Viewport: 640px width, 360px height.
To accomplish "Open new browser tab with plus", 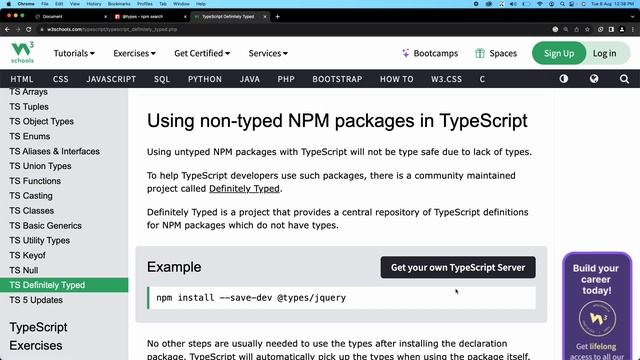I will pyautogui.click(x=278, y=17).
